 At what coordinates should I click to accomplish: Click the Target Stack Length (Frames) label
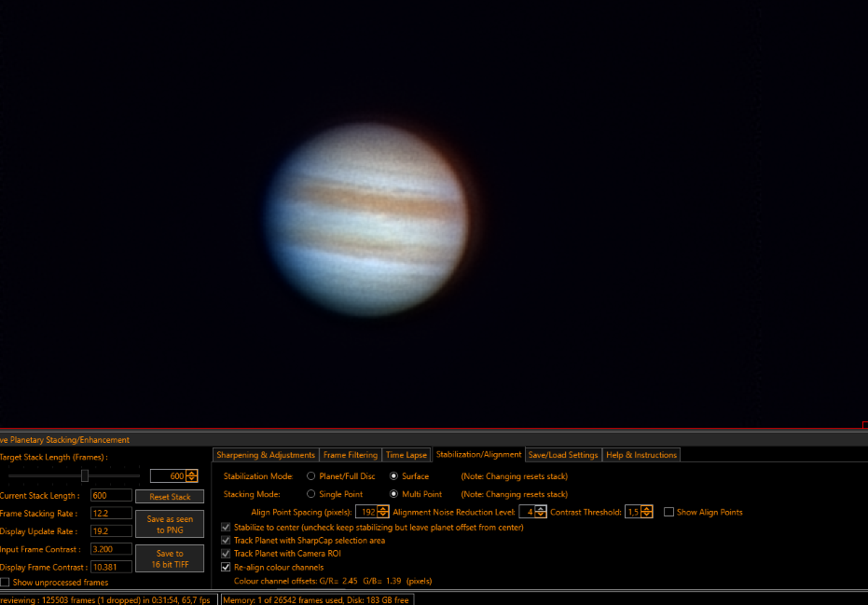click(x=54, y=457)
